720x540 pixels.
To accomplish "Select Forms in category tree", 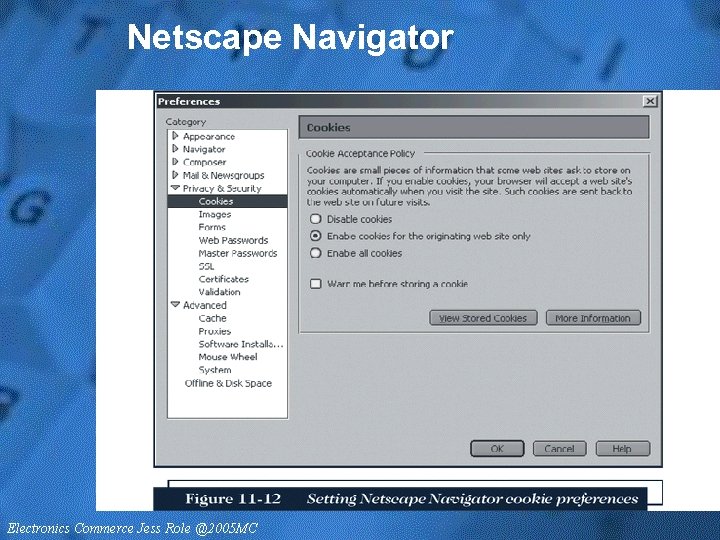I will click(x=212, y=227).
